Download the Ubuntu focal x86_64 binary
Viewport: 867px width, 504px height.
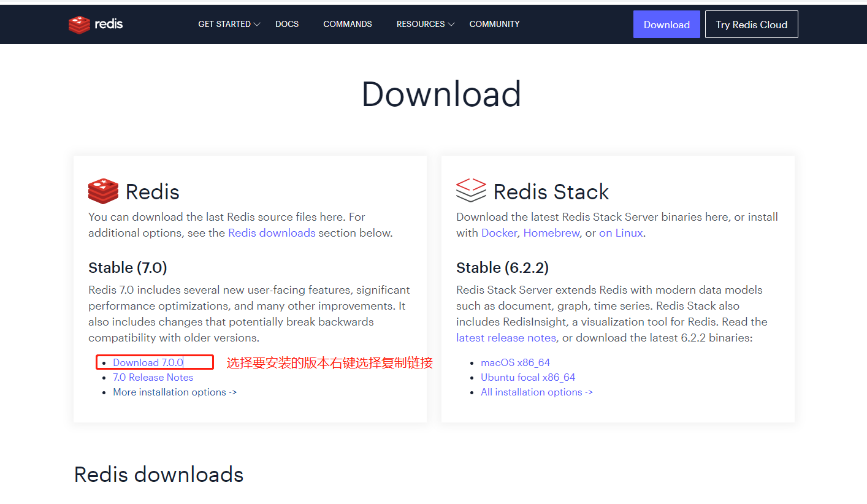pos(528,378)
